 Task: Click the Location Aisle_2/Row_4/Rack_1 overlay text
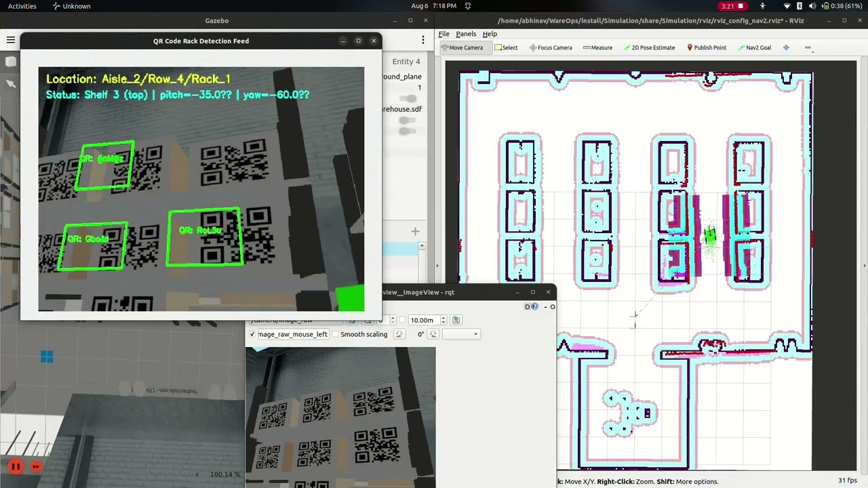click(x=138, y=79)
